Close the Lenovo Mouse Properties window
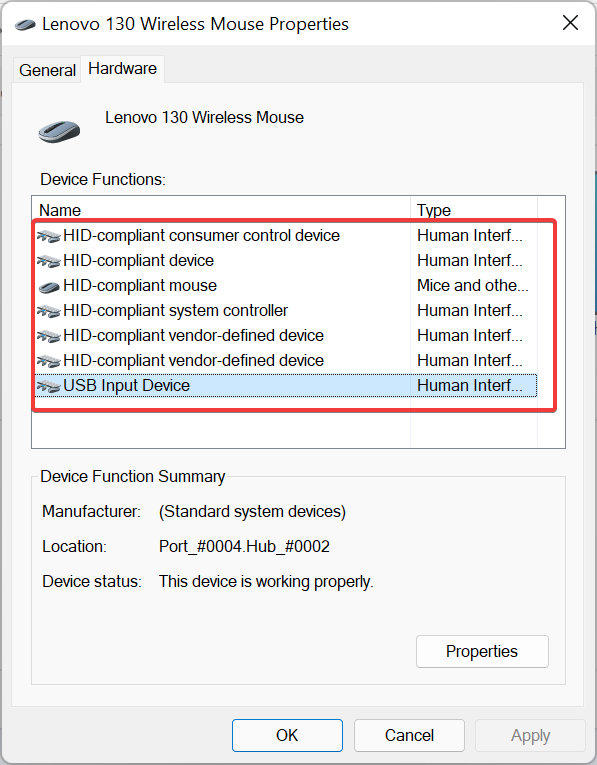The image size is (597, 765). coord(570,22)
